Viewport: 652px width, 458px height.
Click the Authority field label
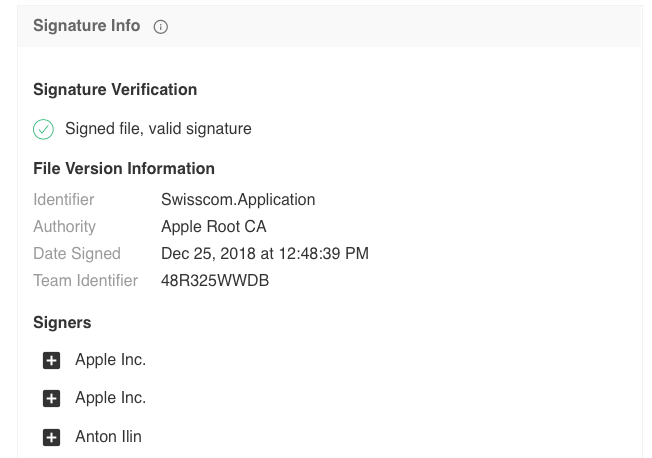pyautogui.click(x=65, y=227)
